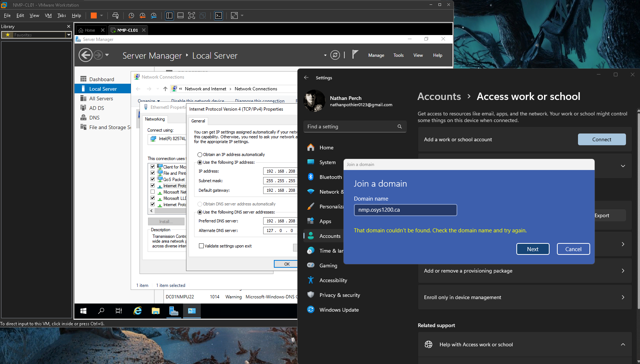The height and width of the screenshot is (364, 640).
Task: Enter VMware full screen mode icon
Action: (192, 15)
